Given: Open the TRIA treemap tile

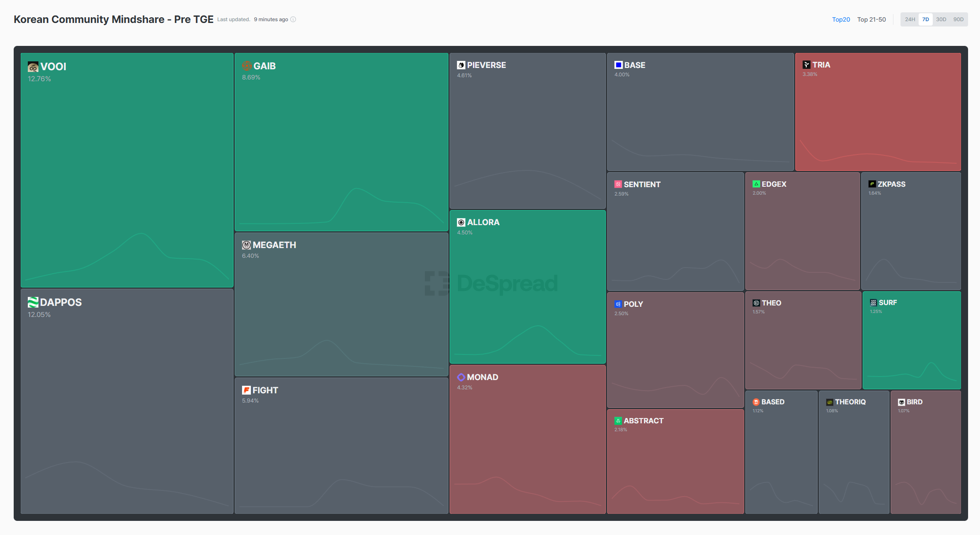Looking at the screenshot, I should point(878,113).
